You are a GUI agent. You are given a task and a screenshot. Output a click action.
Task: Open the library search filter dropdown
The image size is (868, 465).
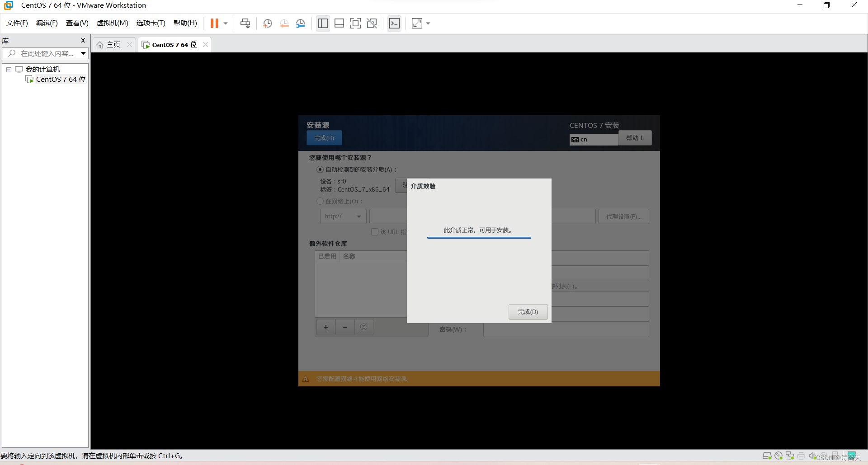point(84,53)
